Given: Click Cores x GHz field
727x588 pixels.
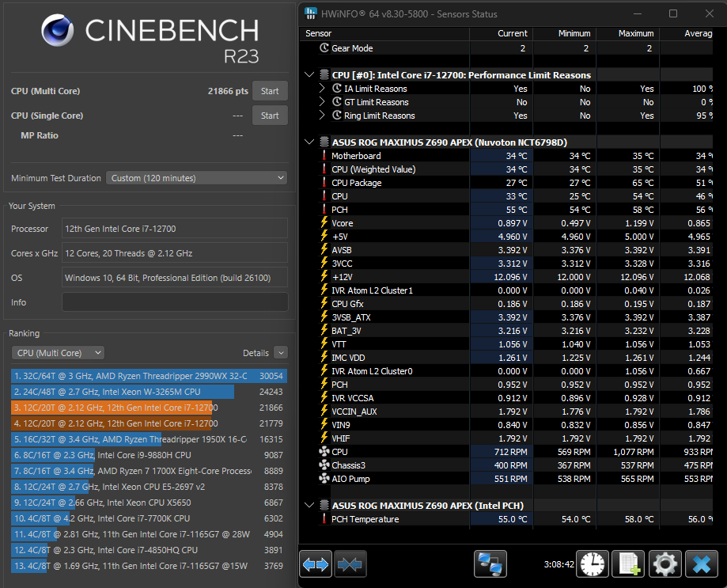Looking at the screenshot, I should [x=175, y=253].
